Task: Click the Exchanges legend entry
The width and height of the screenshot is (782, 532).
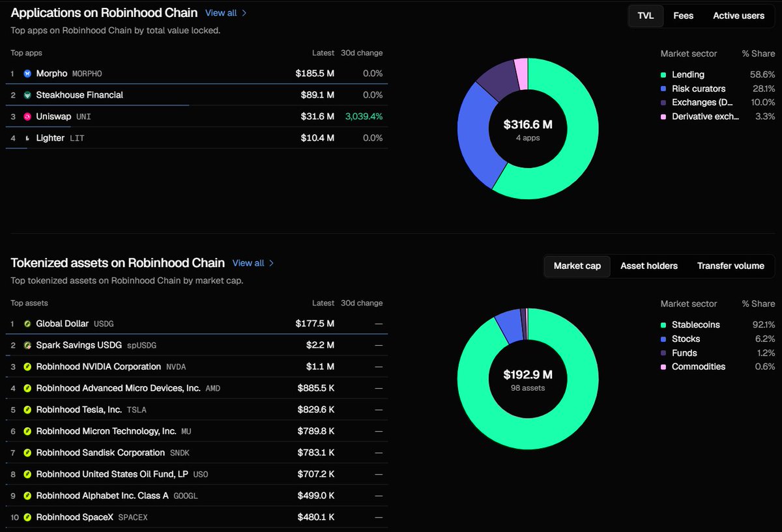Action: pyautogui.click(x=717, y=102)
